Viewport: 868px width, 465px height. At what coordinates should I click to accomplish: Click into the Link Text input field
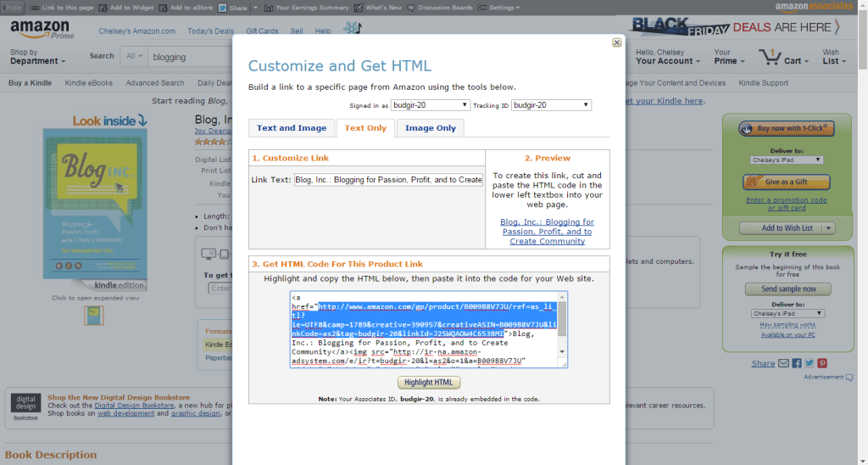[388, 180]
